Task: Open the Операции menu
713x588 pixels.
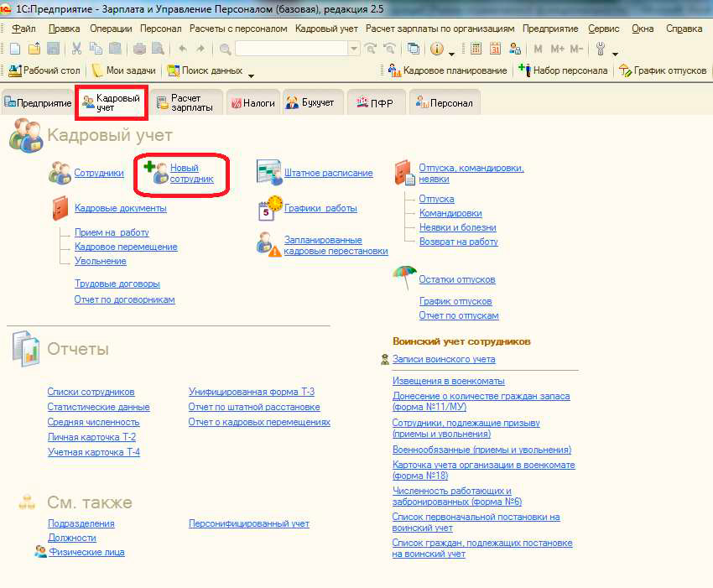Action: [111, 29]
